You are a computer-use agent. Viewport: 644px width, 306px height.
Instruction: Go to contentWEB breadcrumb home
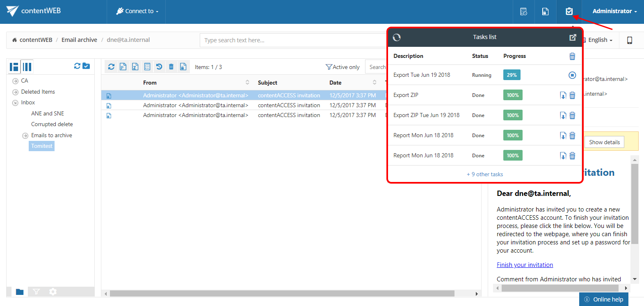pyautogui.click(x=32, y=40)
